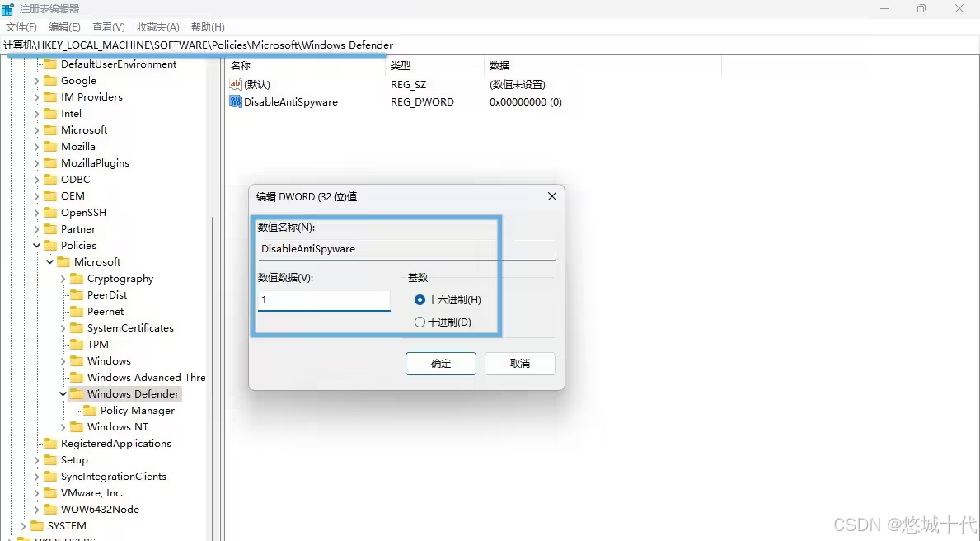Open the 编辑(E) menu
The width and height of the screenshot is (980, 541).
click(x=64, y=27)
